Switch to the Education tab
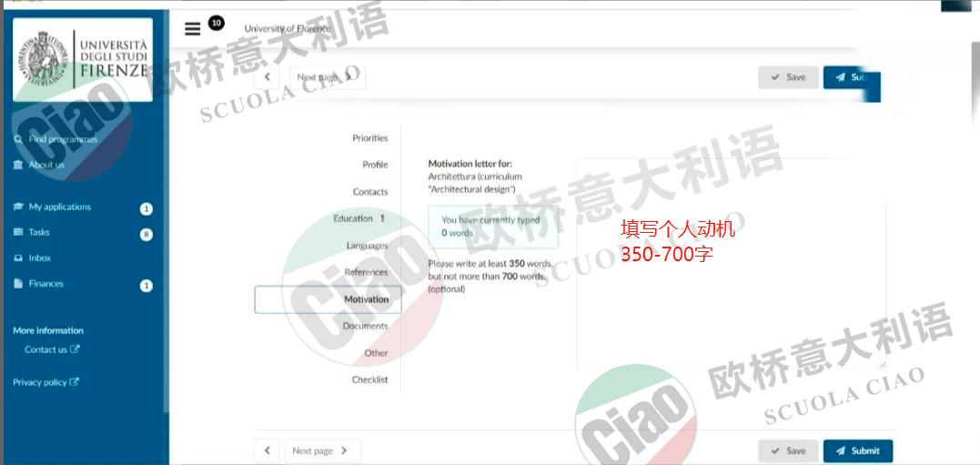This screenshot has height=465, width=980. pyautogui.click(x=353, y=218)
